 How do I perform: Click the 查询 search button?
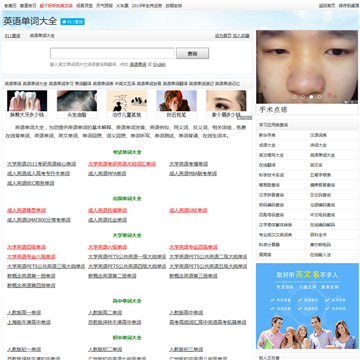[192, 53]
